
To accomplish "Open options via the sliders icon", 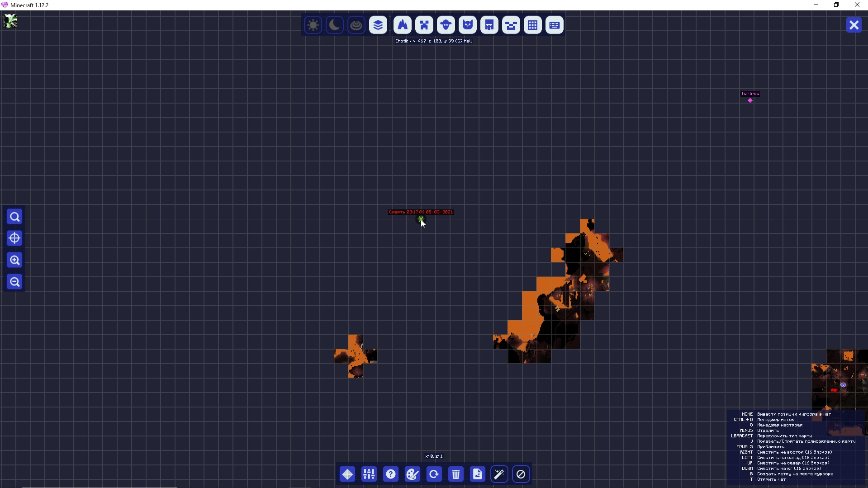I will coord(369,474).
